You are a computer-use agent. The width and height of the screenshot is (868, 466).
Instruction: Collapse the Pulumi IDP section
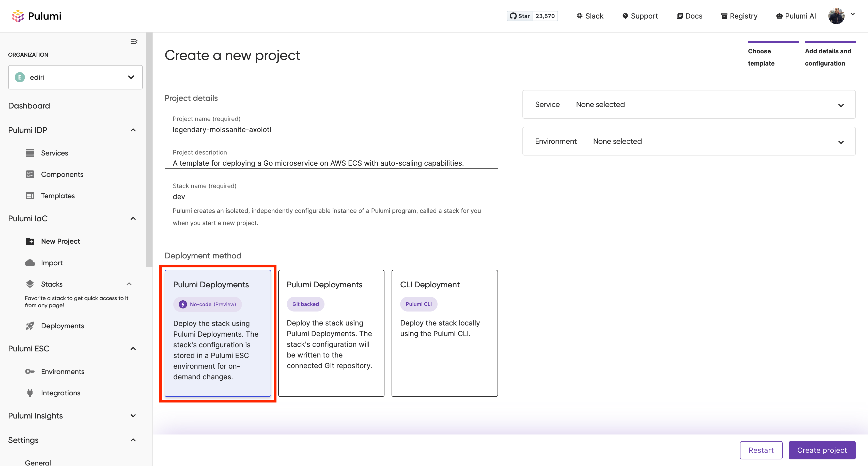point(133,130)
